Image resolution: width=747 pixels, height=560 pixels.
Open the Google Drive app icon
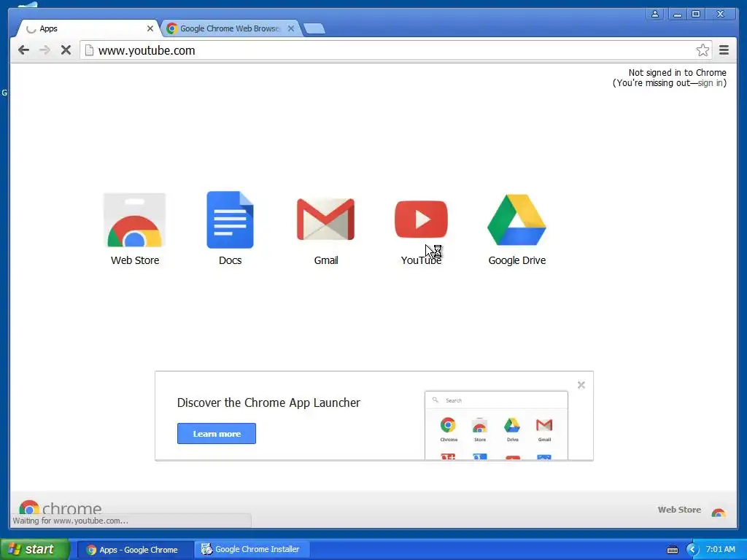tap(517, 219)
